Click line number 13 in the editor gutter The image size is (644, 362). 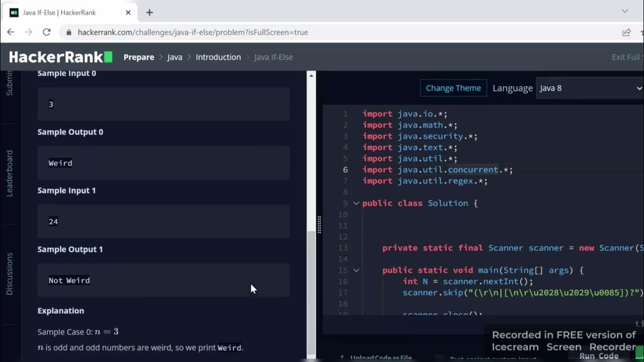[343, 248]
